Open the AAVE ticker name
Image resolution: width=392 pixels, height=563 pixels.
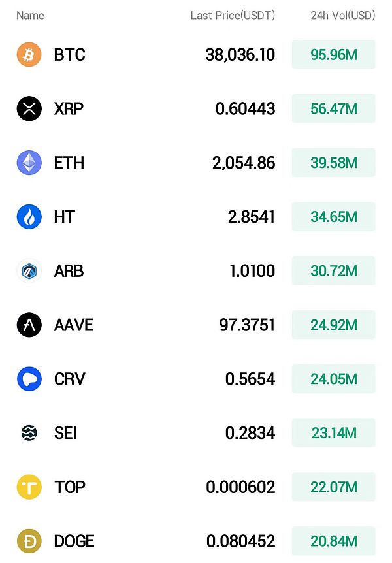[73, 325]
